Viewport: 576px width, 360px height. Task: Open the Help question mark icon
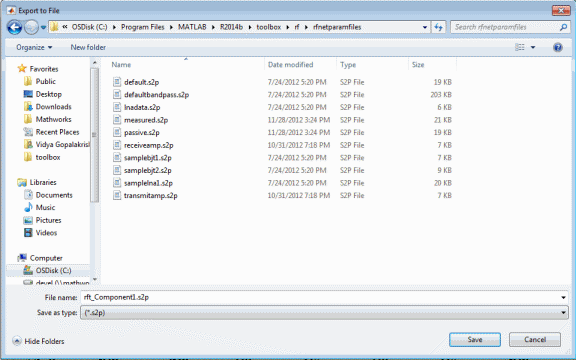point(558,47)
